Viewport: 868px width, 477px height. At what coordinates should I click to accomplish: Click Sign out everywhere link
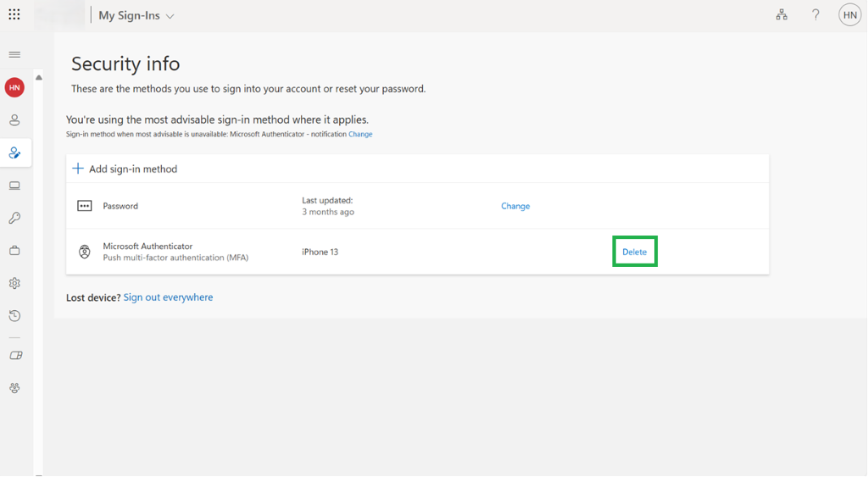[168, 297]
